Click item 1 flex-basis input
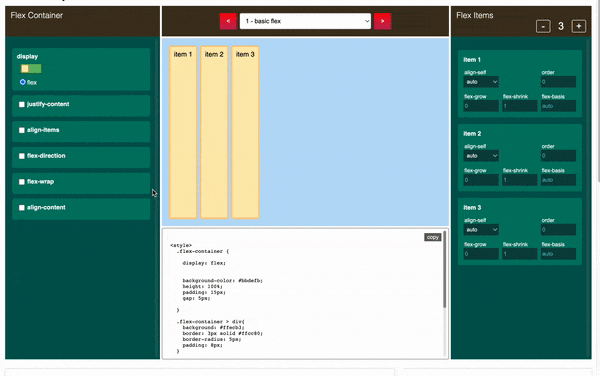The height and width of the screenshot is (376, 600). (558, 106)
